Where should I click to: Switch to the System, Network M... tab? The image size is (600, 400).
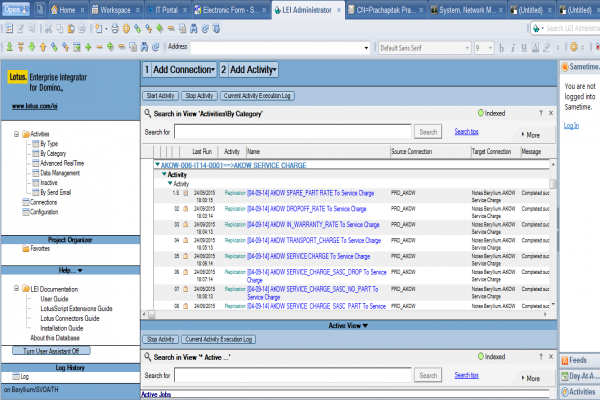point(466,10)
